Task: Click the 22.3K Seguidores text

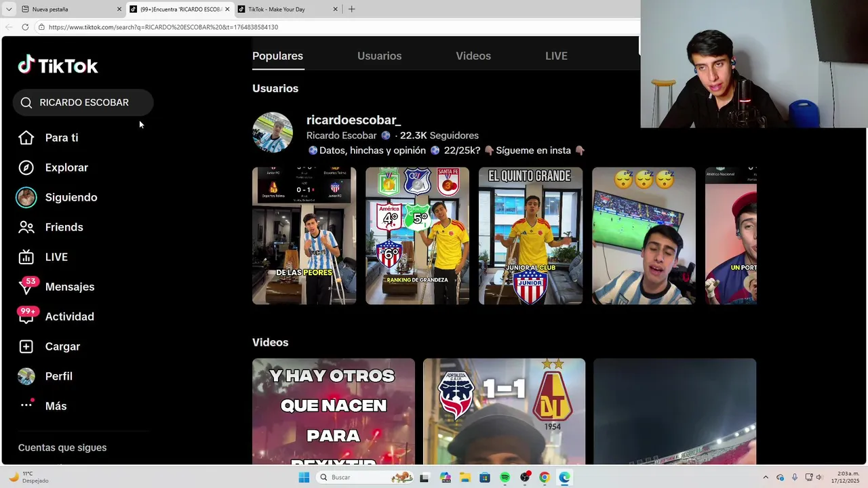Action: coord(439,136)
